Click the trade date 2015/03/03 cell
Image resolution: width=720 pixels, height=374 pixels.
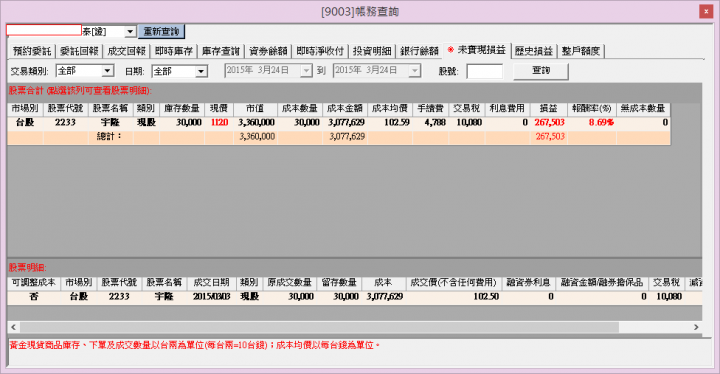pos(211,296)
